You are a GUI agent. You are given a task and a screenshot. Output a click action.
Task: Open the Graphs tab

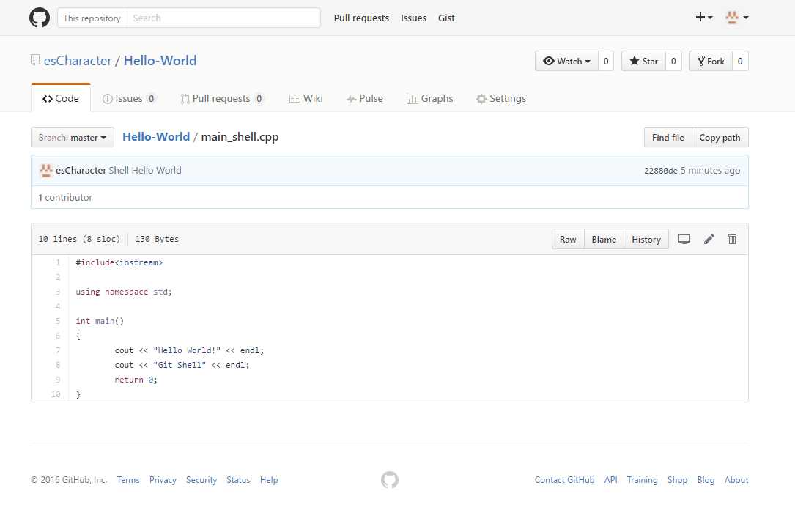click(x=430, y=98)
